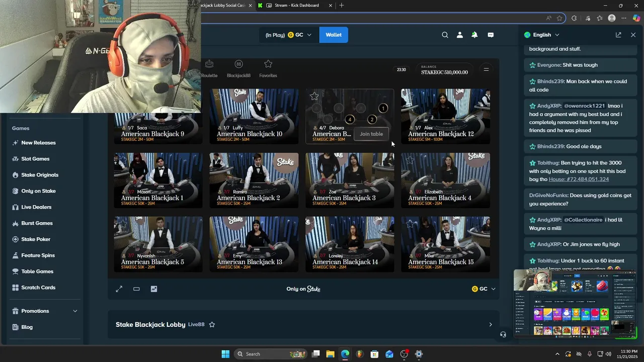Open House bet link #72,484,051,324
644x362 pixels.
579,179
